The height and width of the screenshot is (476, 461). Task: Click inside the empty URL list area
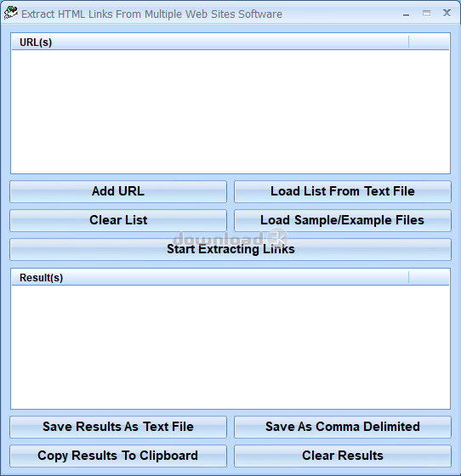click(230, 111)
